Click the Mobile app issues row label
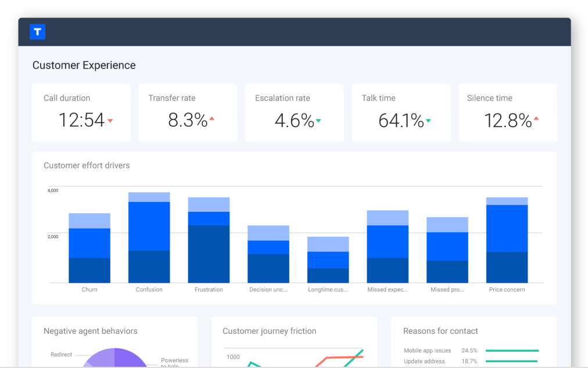588x368 pixels. tap(428, 351)
